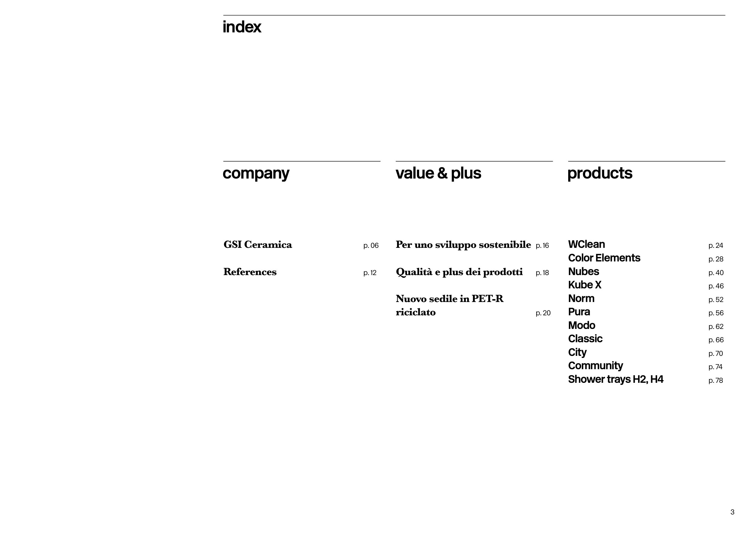Open the Norm product entry
Image resolution: width=756 pixels, height=535 pixels.
tap(581, 298)
